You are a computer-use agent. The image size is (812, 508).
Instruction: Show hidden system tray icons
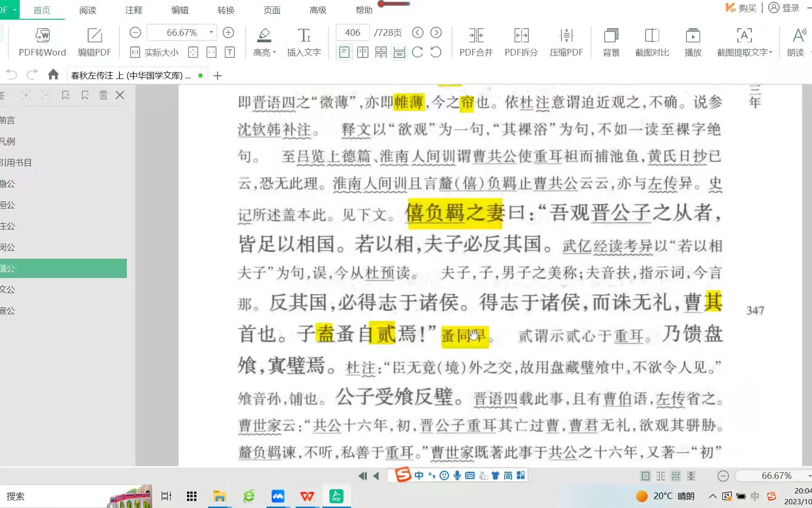(x=712, y=496)
